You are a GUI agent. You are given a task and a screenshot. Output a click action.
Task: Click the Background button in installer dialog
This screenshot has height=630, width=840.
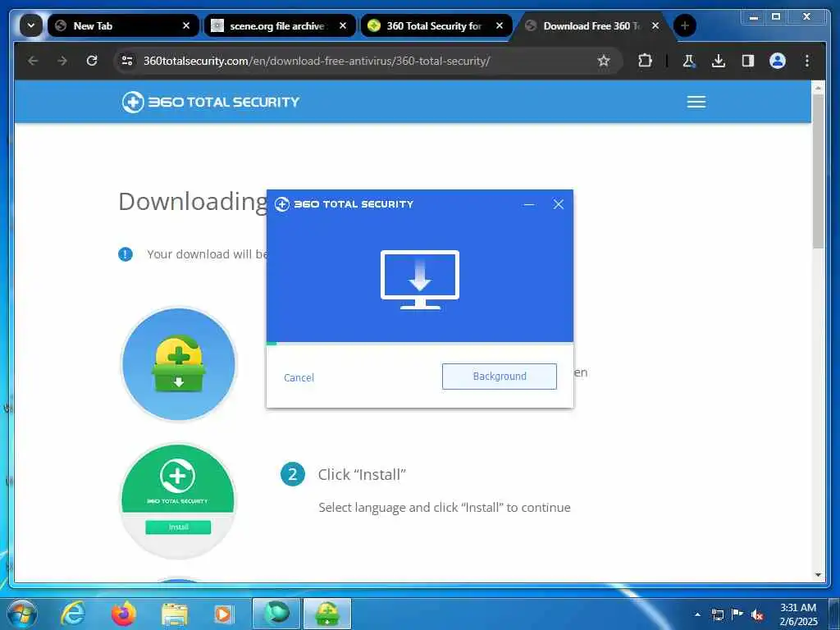coord(500,377)
